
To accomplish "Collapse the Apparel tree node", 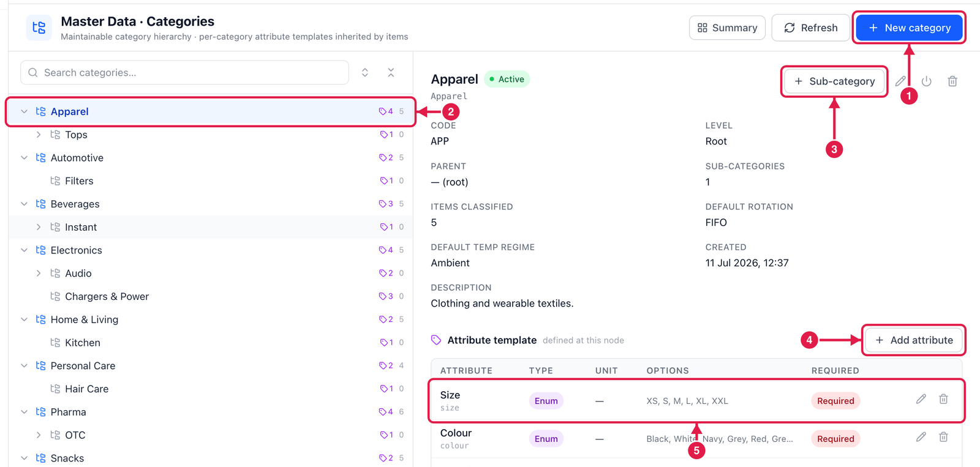I will (24, 111).
